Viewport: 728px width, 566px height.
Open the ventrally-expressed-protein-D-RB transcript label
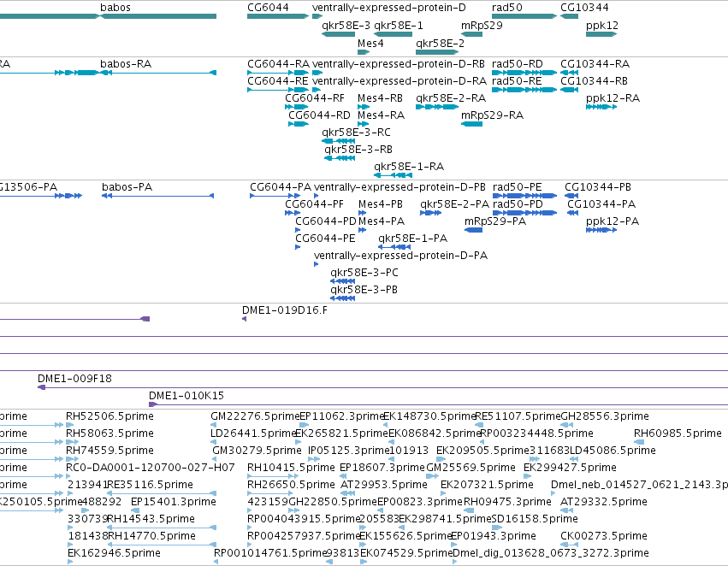399,64
